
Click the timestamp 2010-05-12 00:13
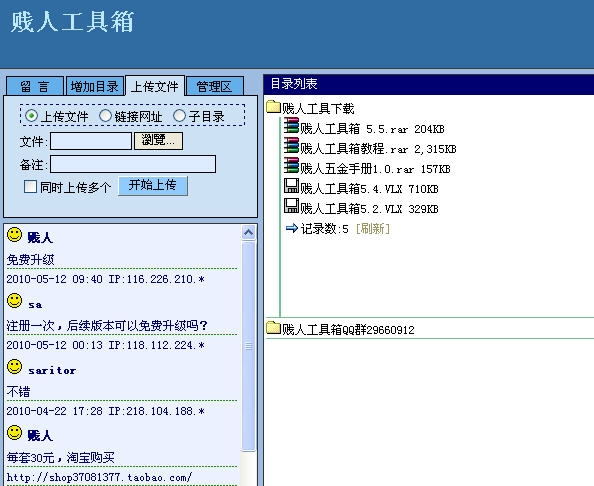click(x=55, y=345)
